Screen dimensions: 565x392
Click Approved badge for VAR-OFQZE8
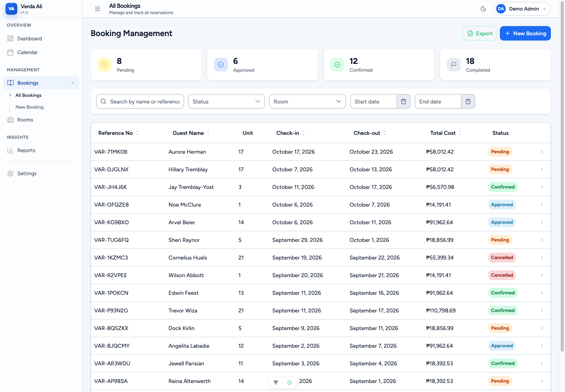tap(502, 205)
